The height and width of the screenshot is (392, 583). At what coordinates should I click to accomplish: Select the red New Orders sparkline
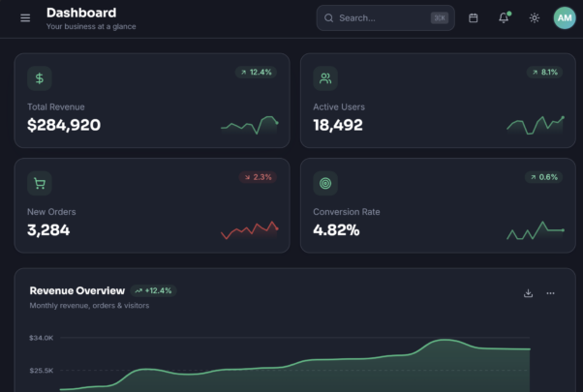[x=250, y=230]
